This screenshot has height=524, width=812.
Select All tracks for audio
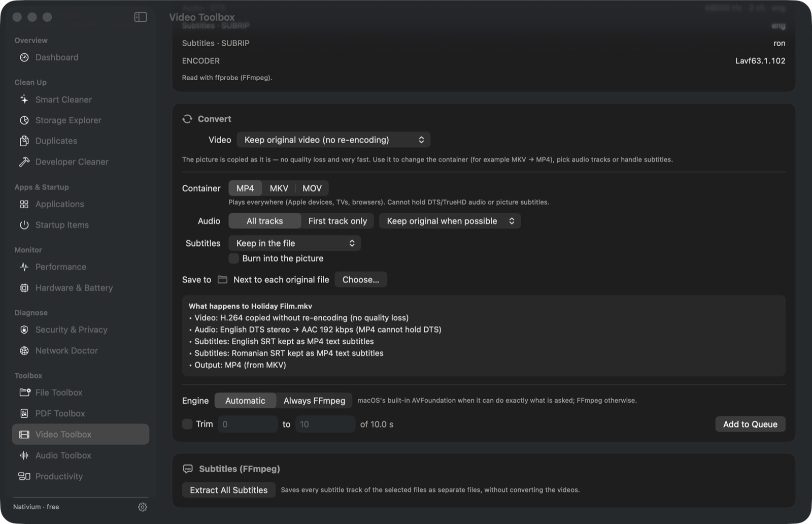click(265, 221)
